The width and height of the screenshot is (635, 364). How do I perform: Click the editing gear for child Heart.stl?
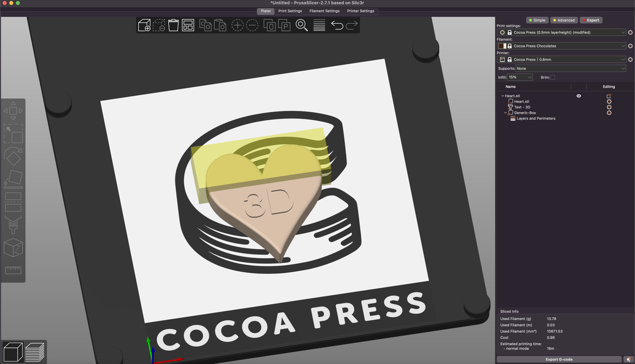click(x=609, y=101)
